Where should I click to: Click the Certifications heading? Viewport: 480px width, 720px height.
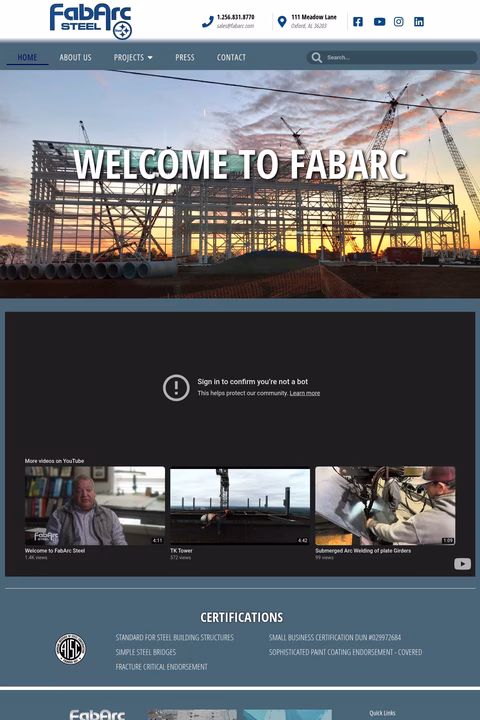(x=242, y=618)
